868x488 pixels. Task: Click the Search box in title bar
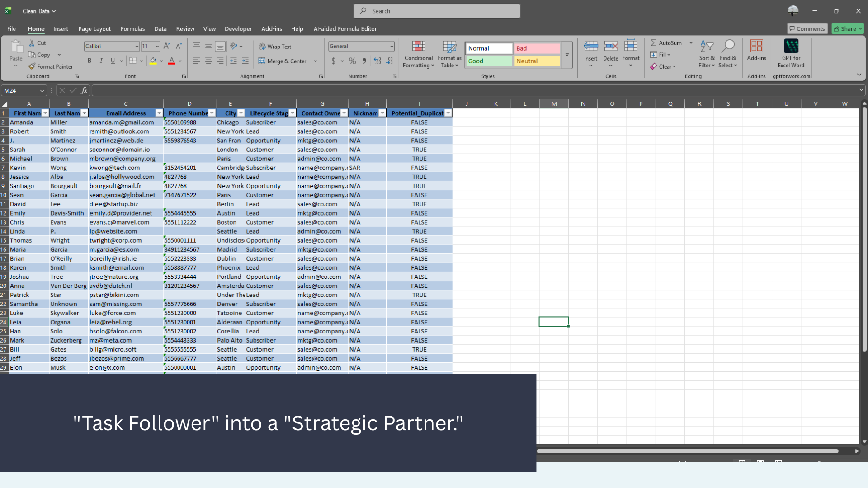(437, 11)
